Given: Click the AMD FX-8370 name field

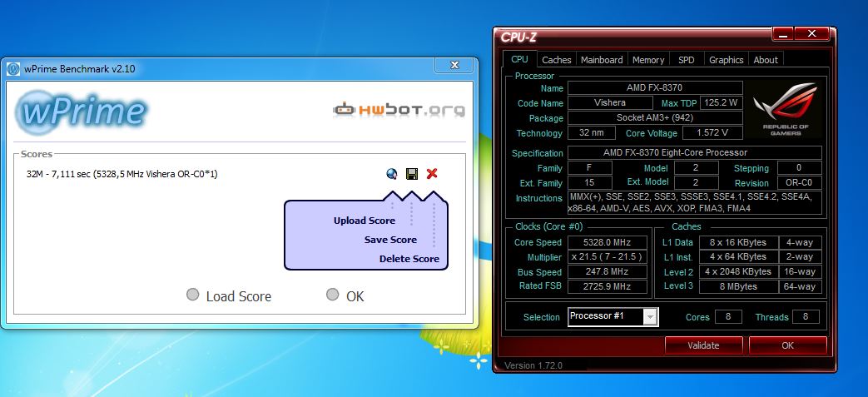Looking at the screenshot, I should point(655,88).
